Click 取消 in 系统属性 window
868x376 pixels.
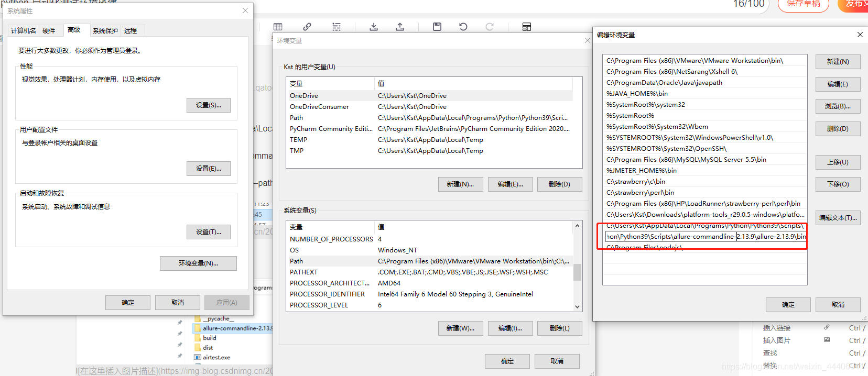pos(178,303)
